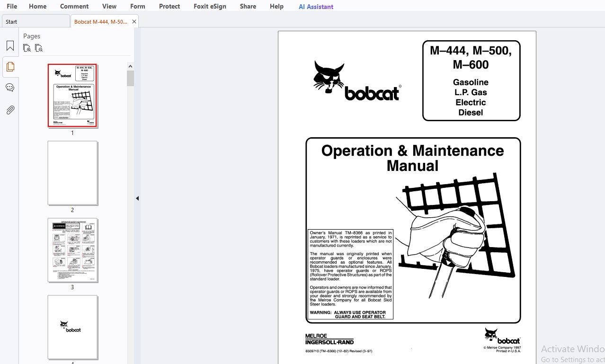
Task: Switch to the Comment ribbon tab
Action: coord(74,6)
